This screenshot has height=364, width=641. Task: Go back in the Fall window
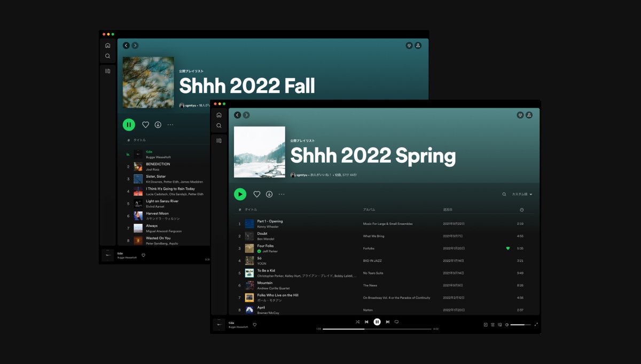point(126,45)
